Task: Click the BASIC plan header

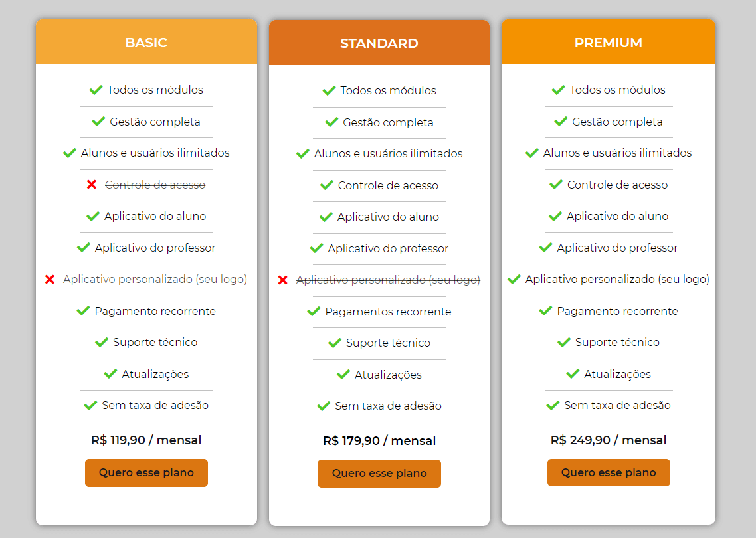Action: pos(146,43)
